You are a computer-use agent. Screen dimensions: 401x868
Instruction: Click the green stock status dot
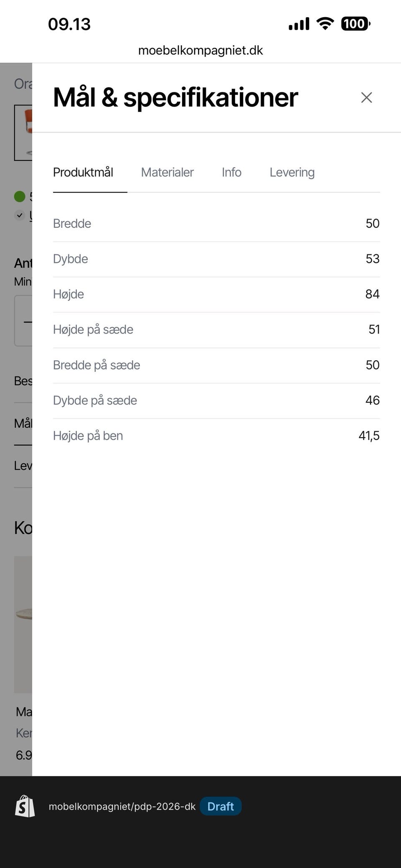click(x=20, y=196)
